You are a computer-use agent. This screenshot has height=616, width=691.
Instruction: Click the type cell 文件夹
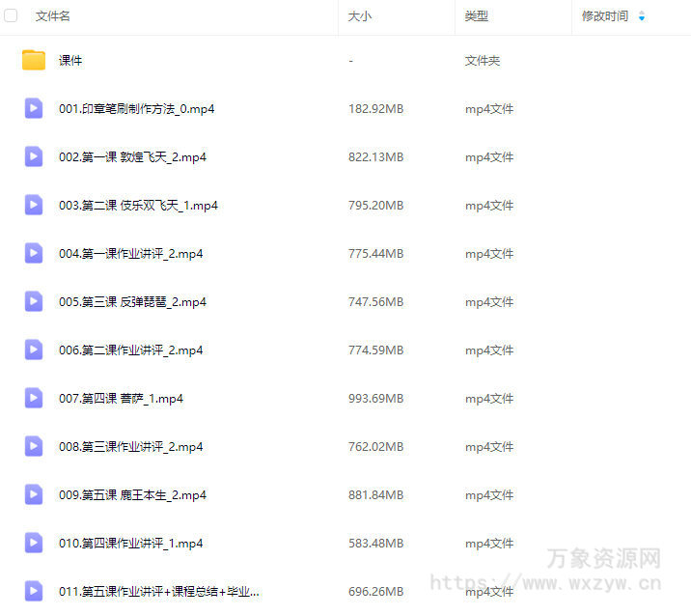click(483, 61)
